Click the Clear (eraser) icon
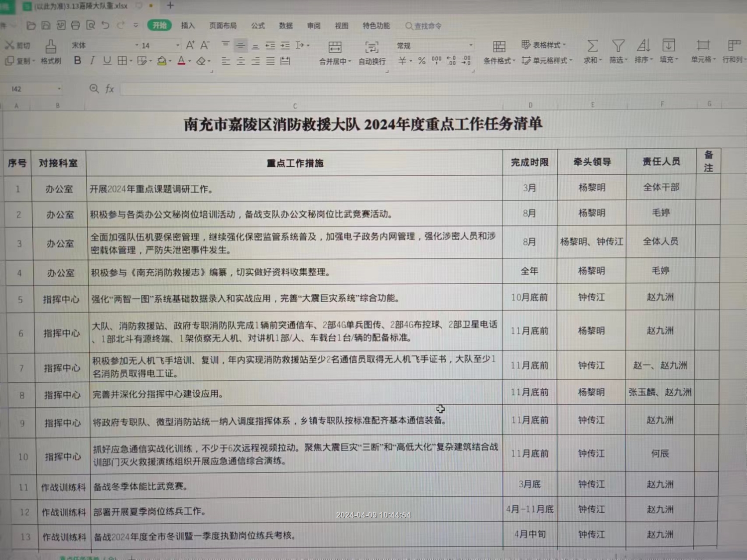Image resolution: width=747 pixels, height=560 pixels. point(201,61)
